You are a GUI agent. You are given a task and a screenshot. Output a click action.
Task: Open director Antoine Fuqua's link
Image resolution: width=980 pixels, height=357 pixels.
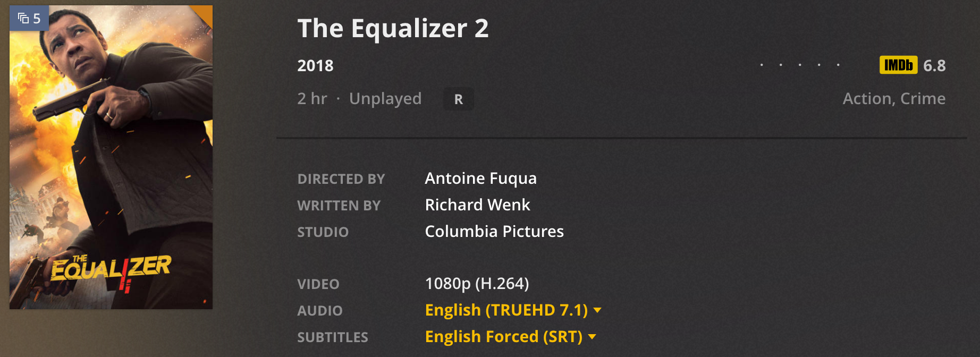click(480, 178)
